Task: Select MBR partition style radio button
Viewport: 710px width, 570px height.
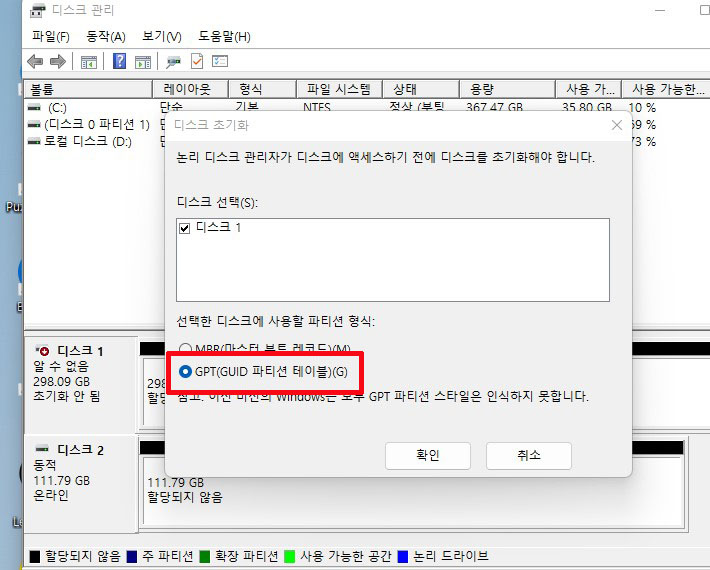Action: 185,349
